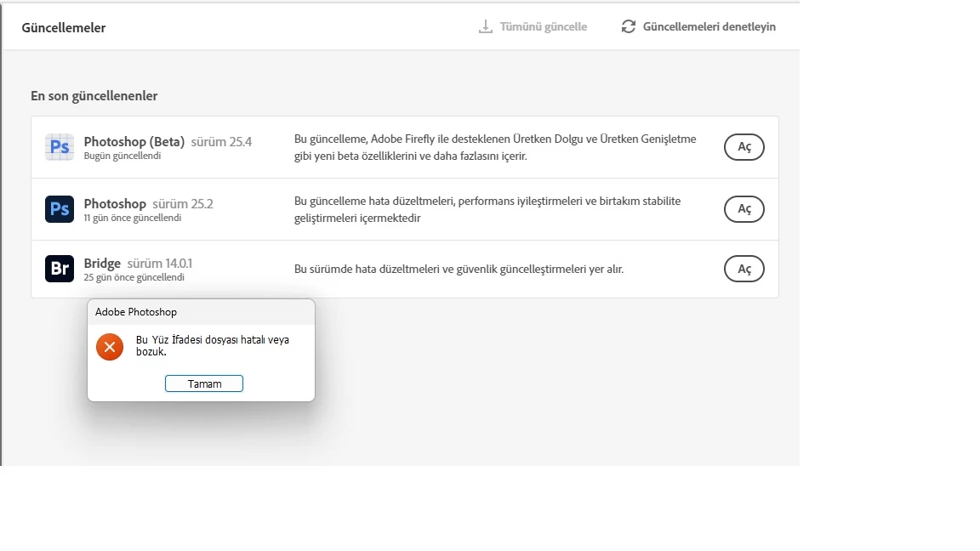Click the sürüm 25.4 version label
980x551 pixels.
pyautogui.click(x=221, y=142)
